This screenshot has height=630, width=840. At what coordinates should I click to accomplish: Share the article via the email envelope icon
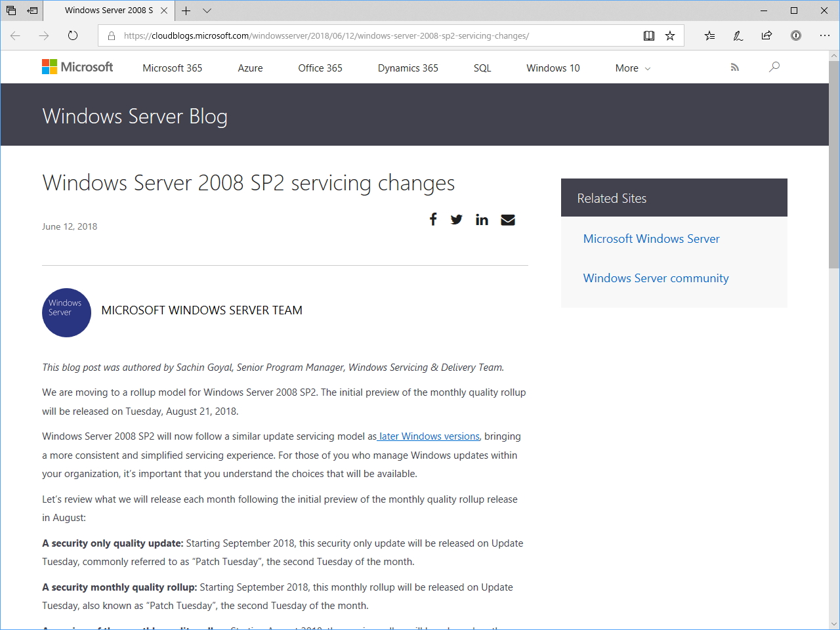click(x=507, y=219)
